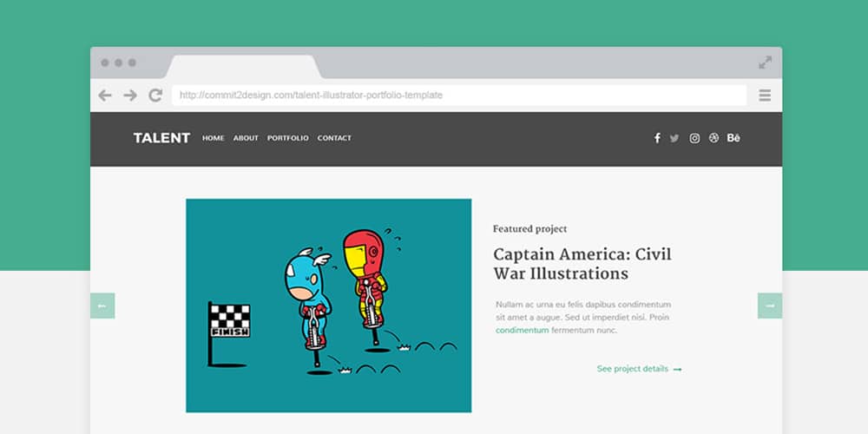
Task: Open the Instagram social icon
Action: pos(694,138)
